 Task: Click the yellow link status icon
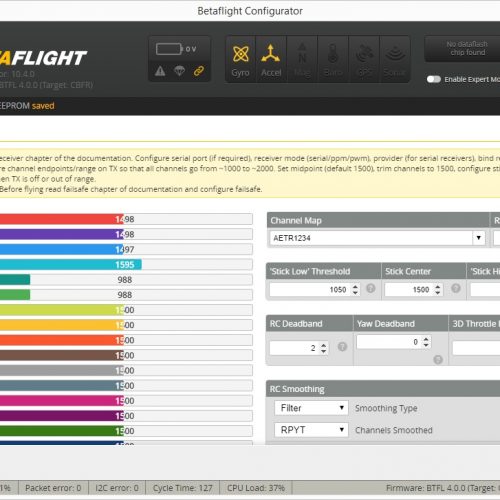tap(199, 71)
